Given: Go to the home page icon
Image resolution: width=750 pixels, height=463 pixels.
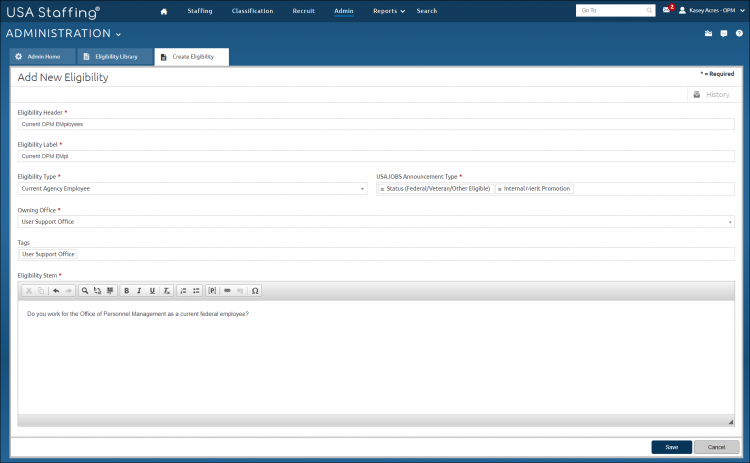Looking at the screenshot, I should click(164, 11).
